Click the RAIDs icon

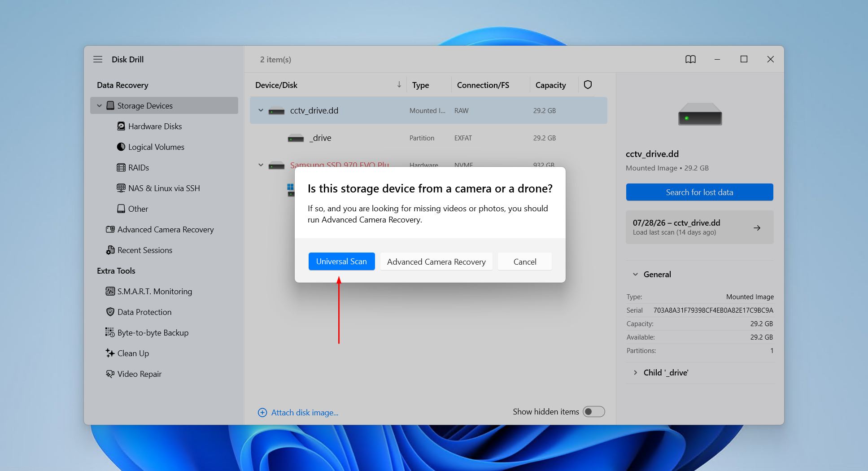[x=121, y=167]
